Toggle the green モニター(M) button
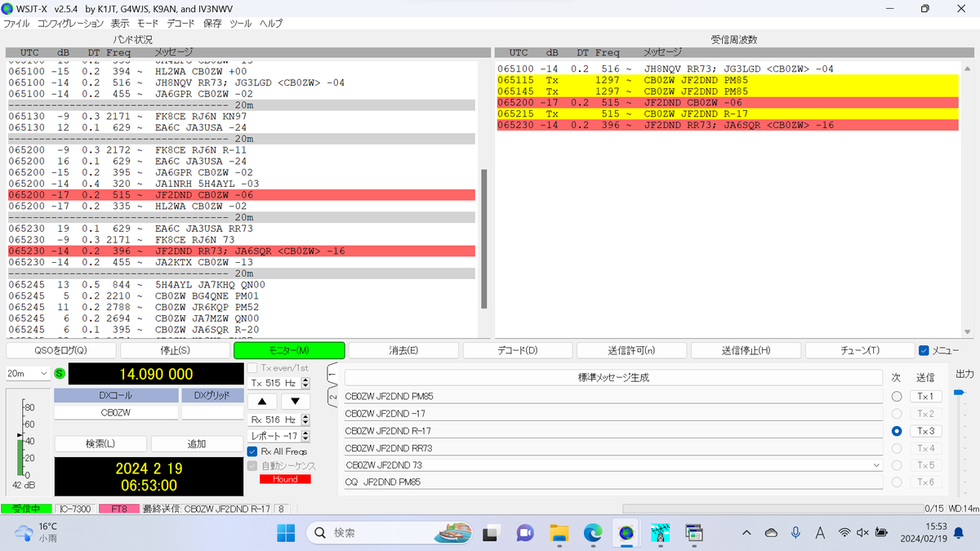This screenshot has width=980, height=551. [x=289, y=350]
